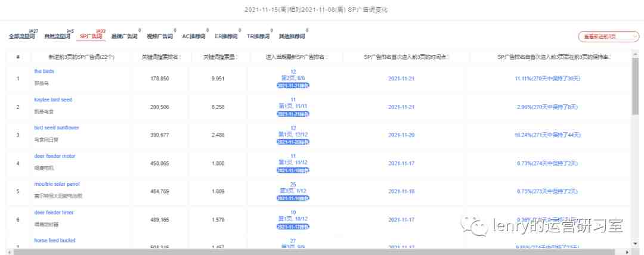644x255 pixels.
Task: Sort by 关键词搜索排名 column header
Action: [x=160, y=57]
